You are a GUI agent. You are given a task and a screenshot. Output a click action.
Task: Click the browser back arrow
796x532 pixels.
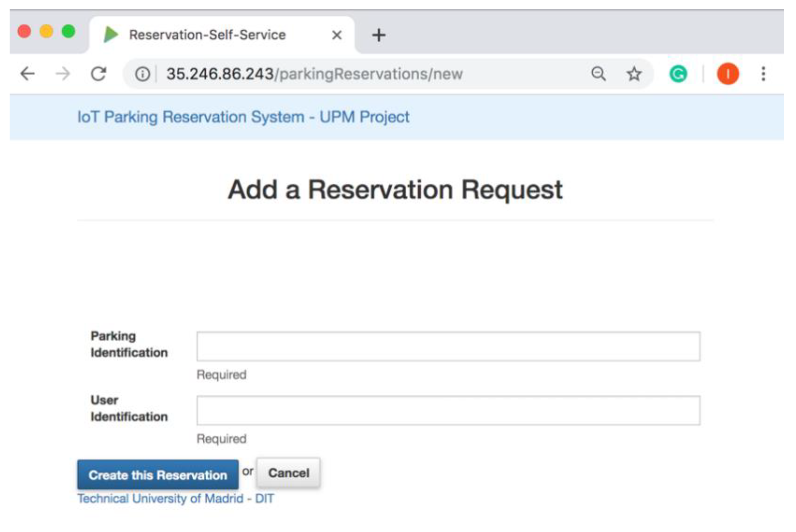pyautogui.click(x=28, y=74)
